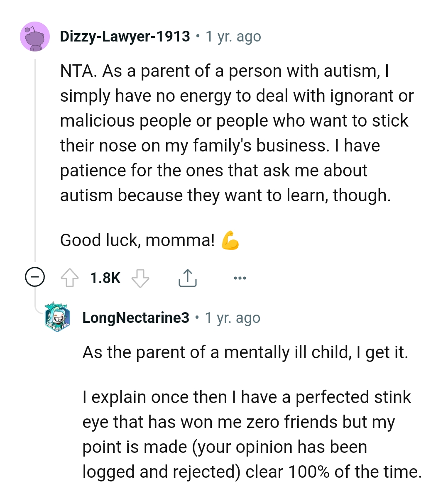Open the three-dot overflow menu

pyautogui.click(x=240, y=278)
